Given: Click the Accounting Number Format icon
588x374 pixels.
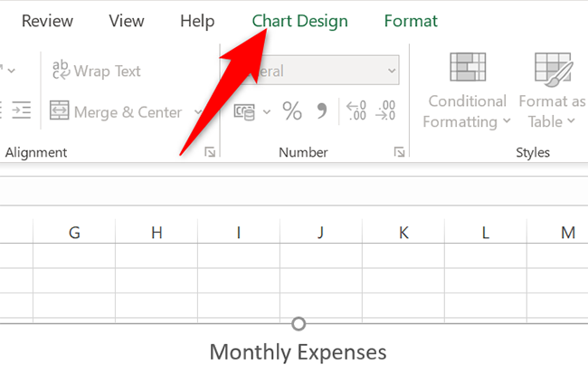Looking at the screenshot, I should pos(243,111).
